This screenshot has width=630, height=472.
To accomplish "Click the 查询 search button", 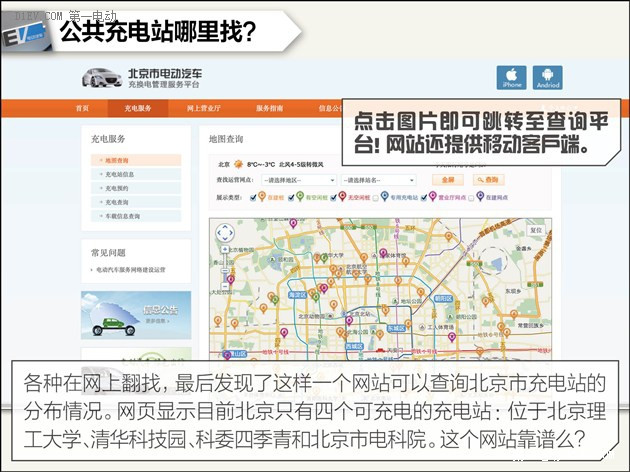I will coord(489,180).
